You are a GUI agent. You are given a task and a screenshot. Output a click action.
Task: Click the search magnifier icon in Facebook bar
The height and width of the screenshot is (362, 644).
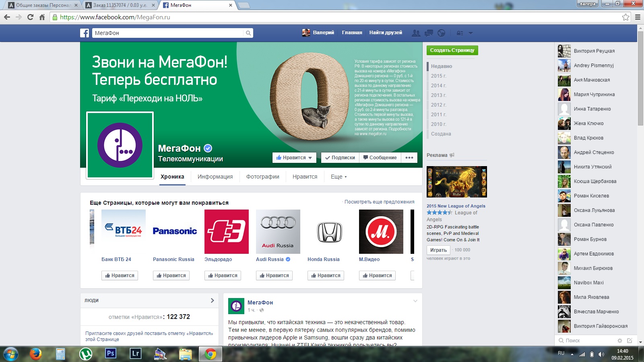[x=248, y=33]
